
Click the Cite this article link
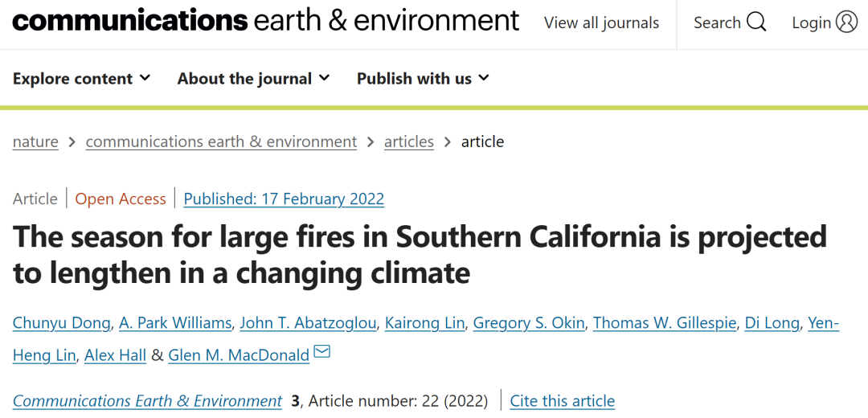click(x=562, y=400)
